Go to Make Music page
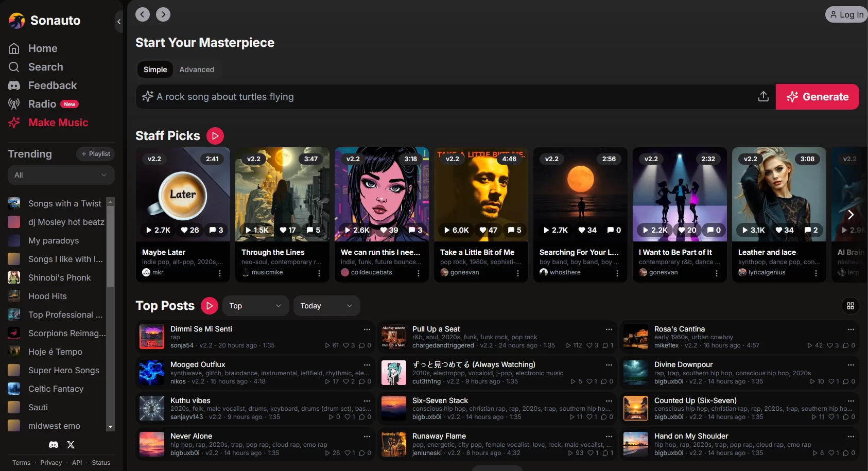 [x=58, y=123]
